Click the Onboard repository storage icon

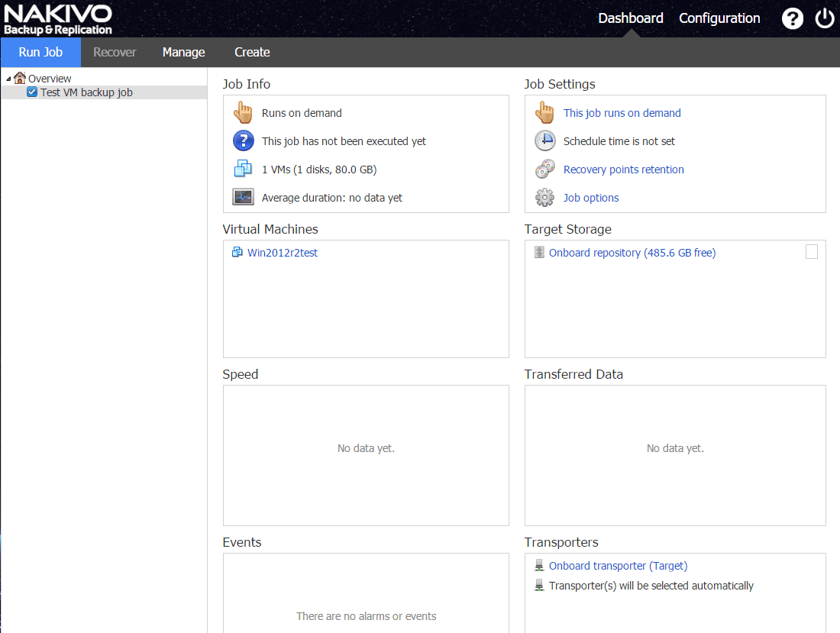coord(539,253)
